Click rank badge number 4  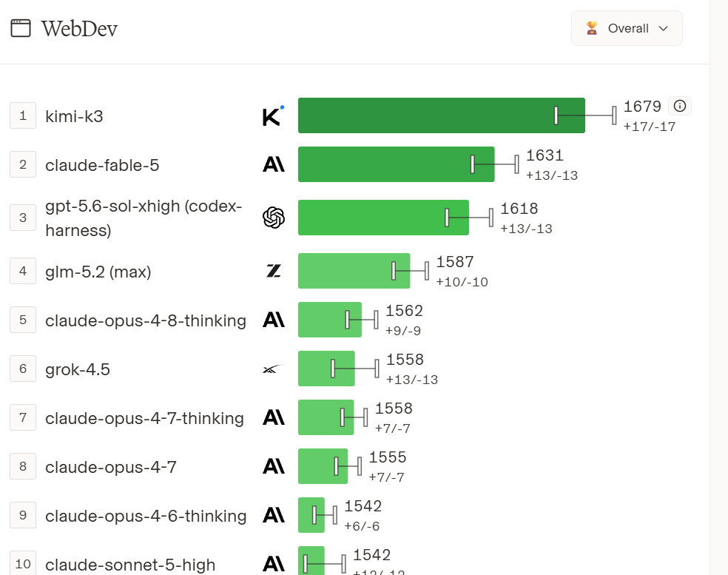click(23, 271)
